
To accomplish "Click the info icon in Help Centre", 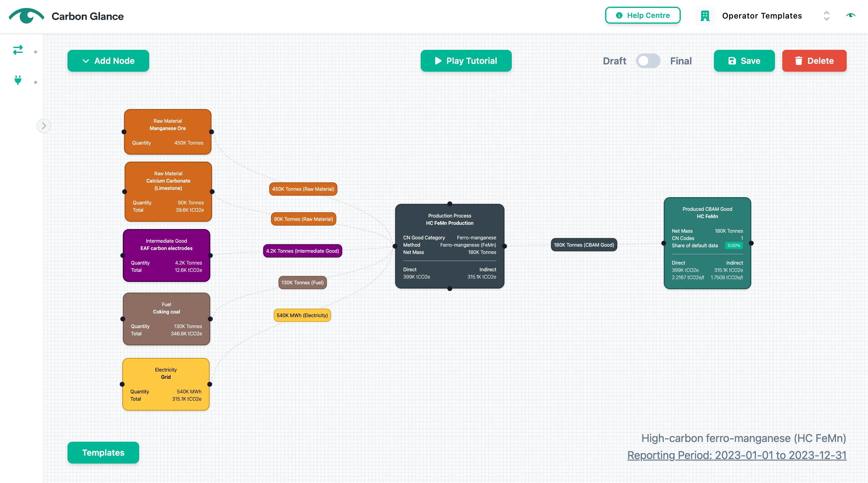I will (619, 15).
